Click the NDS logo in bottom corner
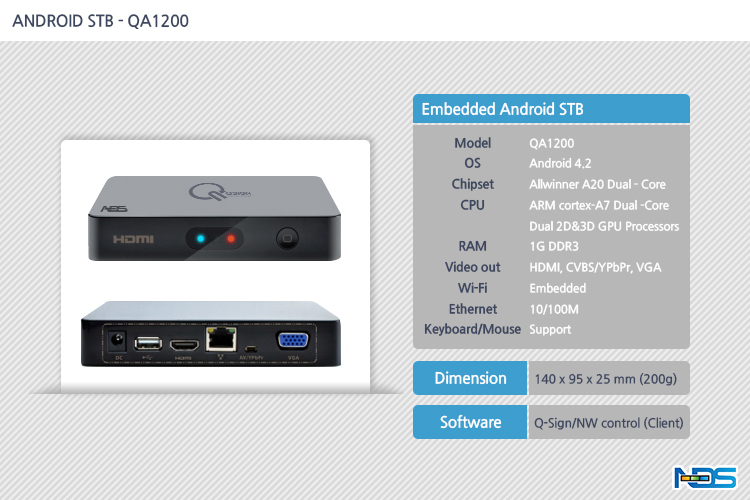The image size is (750, 500). pyautogui.click(x=705, y=477)
